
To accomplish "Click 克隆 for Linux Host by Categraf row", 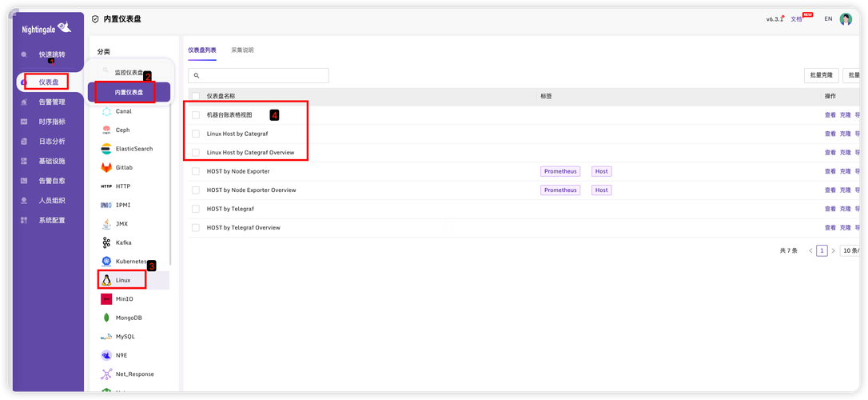I will pyautogui.click(x=846, y=134).
